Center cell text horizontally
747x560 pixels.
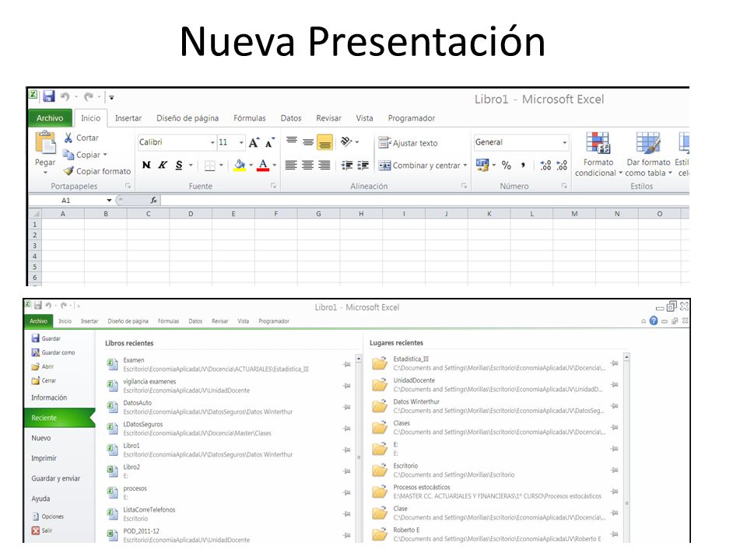click(308, 165)
